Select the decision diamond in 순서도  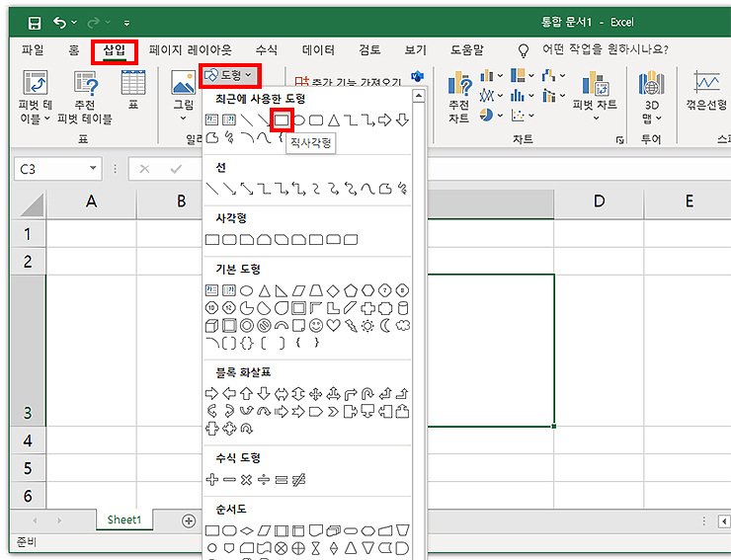pos(246,530)
